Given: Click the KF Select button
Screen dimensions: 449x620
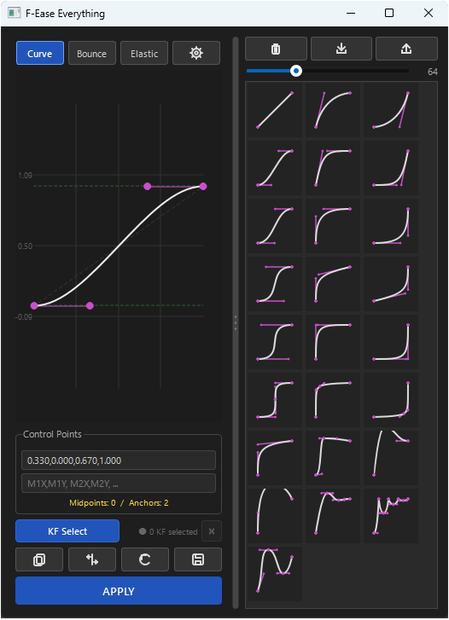Looking at the screenshot, I should (x=67, y=531).
